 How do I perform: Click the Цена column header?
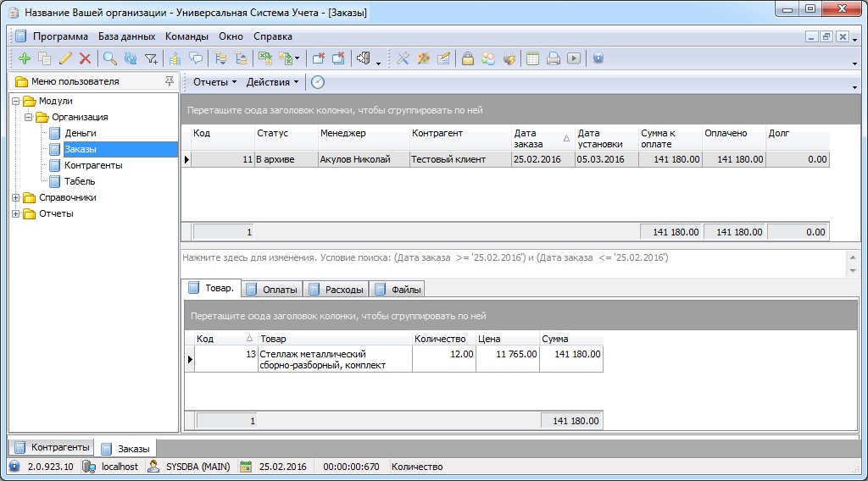[508, 339]
